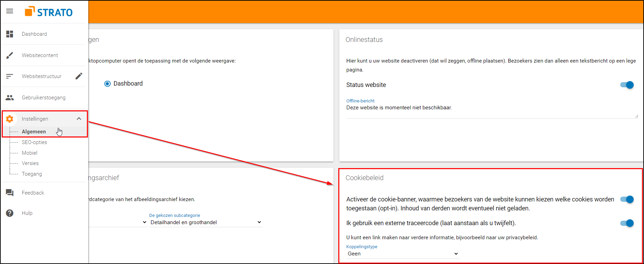Select Toegang under Instellingen
The height and width of the screenshot is (264, 644).
[32, 174]
